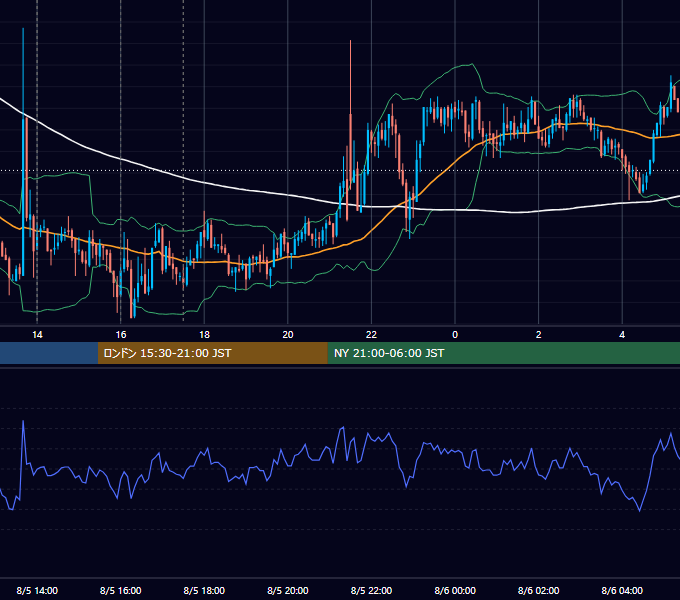Click the 8/6 02:00 time label
This screenshot has height=600, width=680.
pos(539,590)
